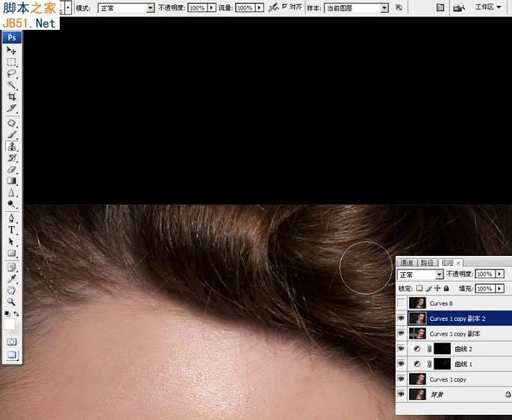Select the Magic Wand tool
The image size is (512, 420).
click(x=11, y=85)
